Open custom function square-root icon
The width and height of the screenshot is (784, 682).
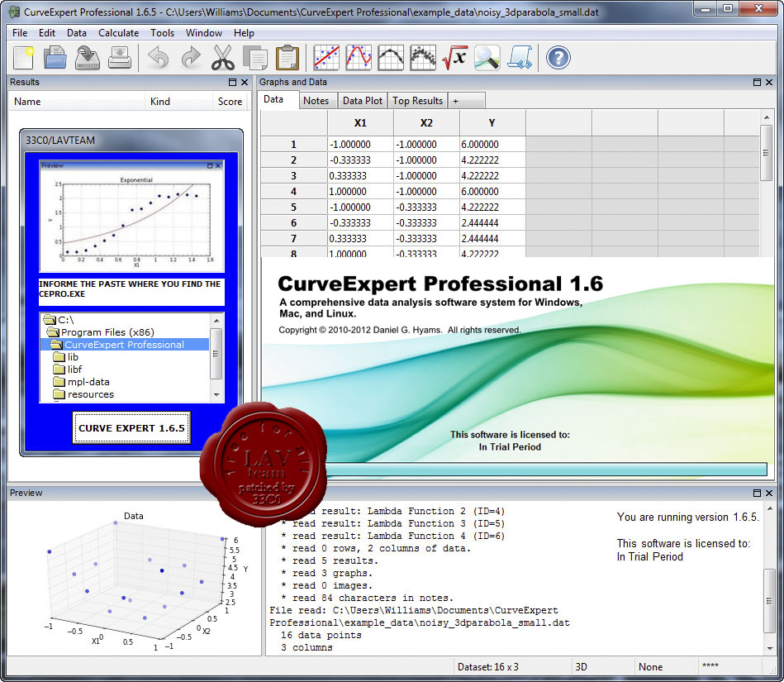454,58
